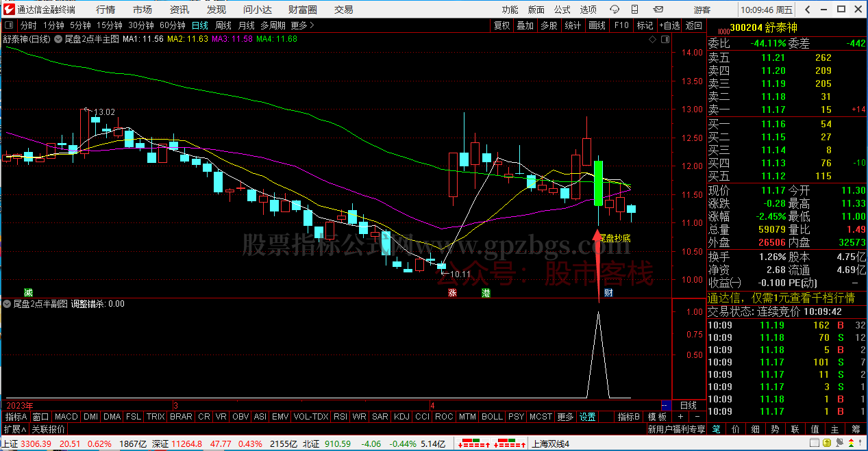This screenshot has width=868, height=451.
Task: Zoom out chart with minus button
Action: (x=697, y=417)
